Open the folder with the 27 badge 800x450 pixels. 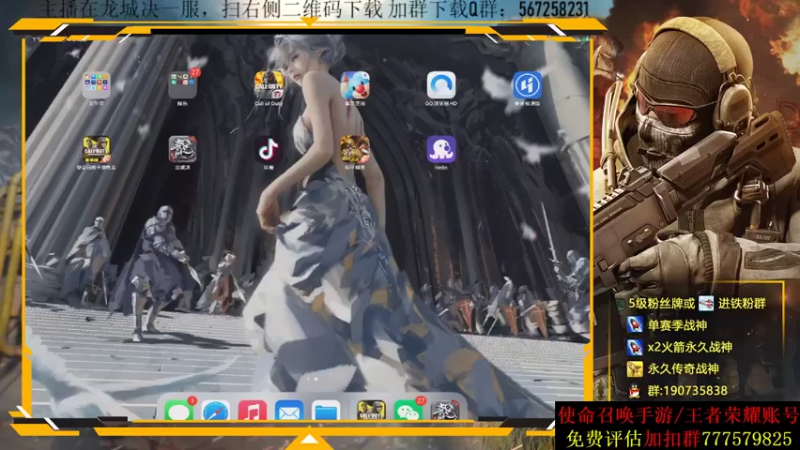pos(183,85)
